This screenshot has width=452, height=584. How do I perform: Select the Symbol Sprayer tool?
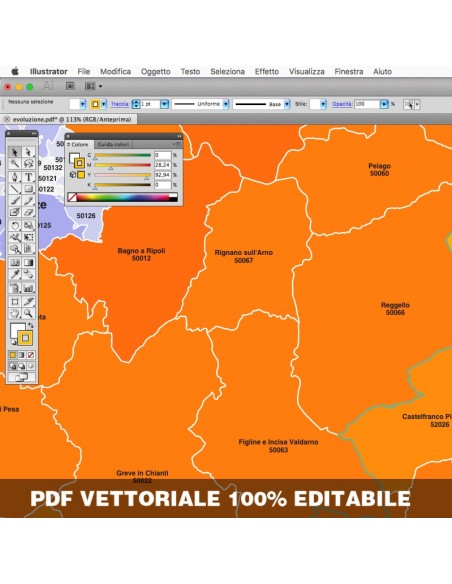15,288
